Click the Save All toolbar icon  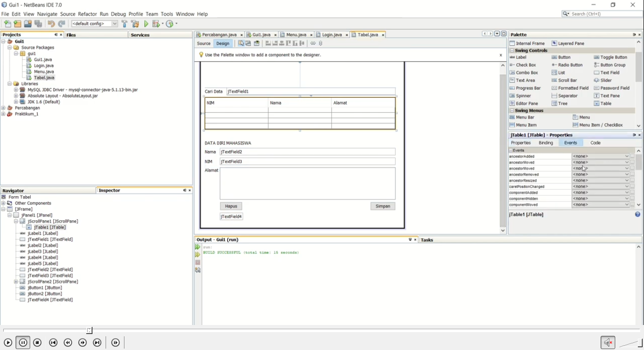tap(39, 23)
